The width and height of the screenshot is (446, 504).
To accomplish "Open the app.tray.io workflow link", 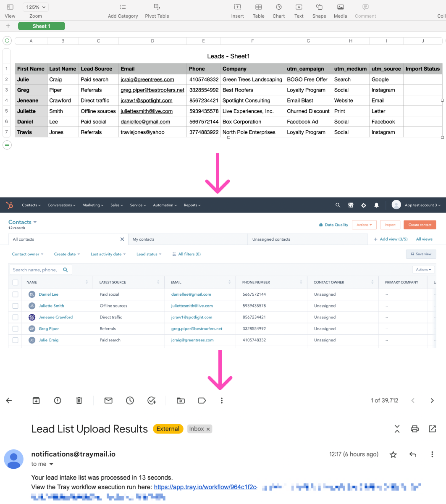I will pos(205,487).
